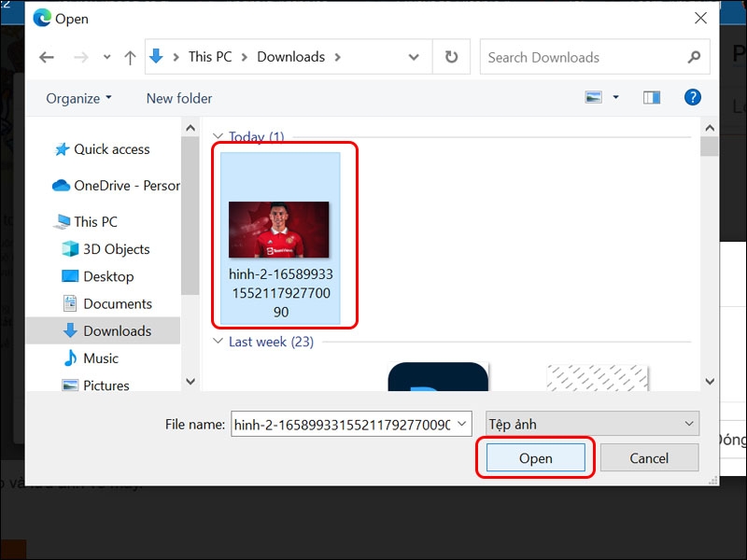Open the view options dropdown arrow
The height and width of the screenshot is (560, 747).
[615, 97]
